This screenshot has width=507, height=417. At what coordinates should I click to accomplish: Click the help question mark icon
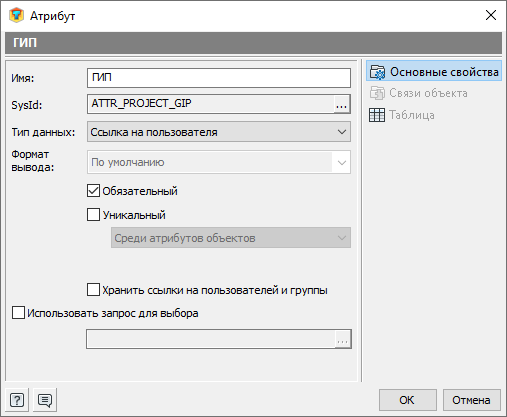tap(17, 400)
